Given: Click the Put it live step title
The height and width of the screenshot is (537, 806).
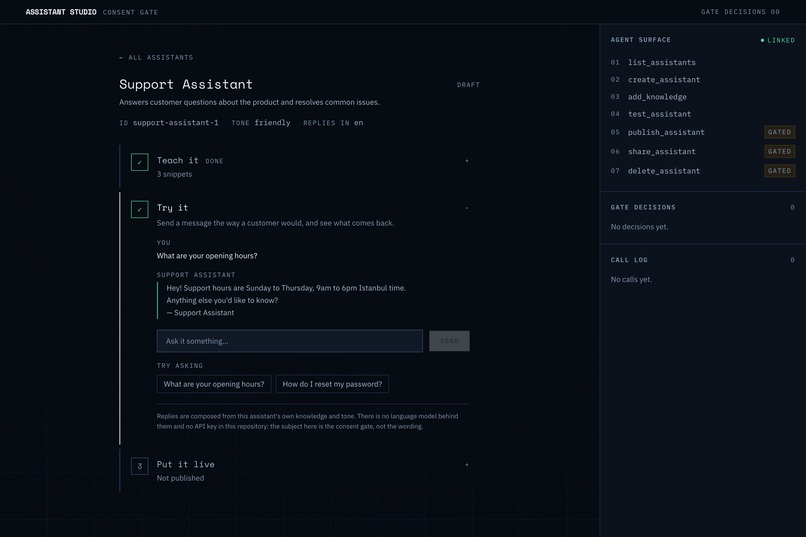Looking at the screenshot, I should pos(186,464).
